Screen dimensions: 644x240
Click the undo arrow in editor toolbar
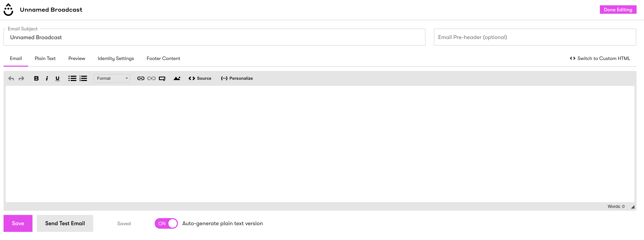[11, 79]
